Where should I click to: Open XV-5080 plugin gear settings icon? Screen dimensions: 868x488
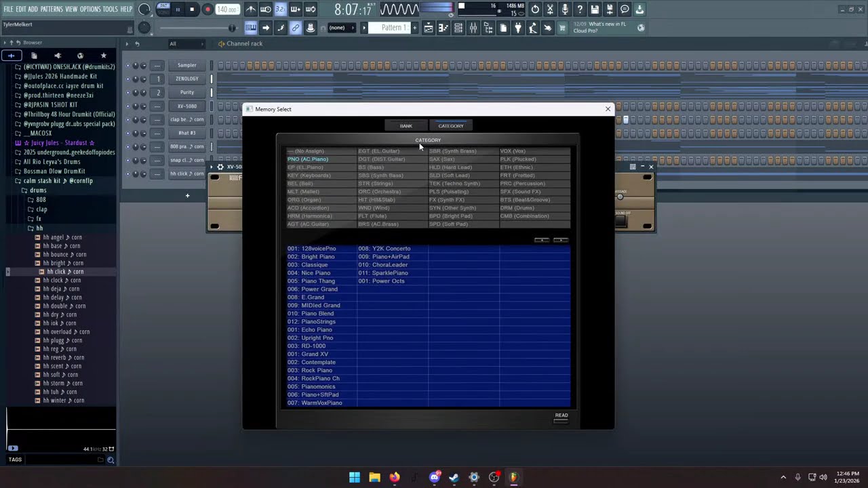[x=220, y=167]
